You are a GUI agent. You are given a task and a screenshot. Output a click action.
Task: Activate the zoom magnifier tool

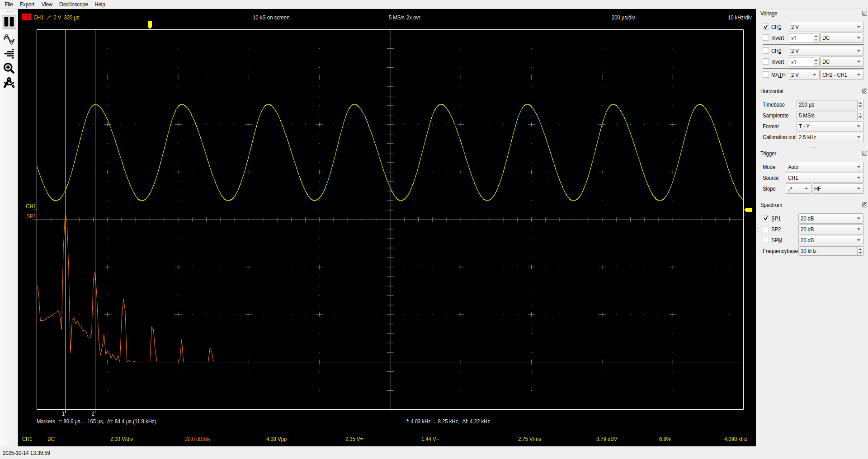coord(9,68)
